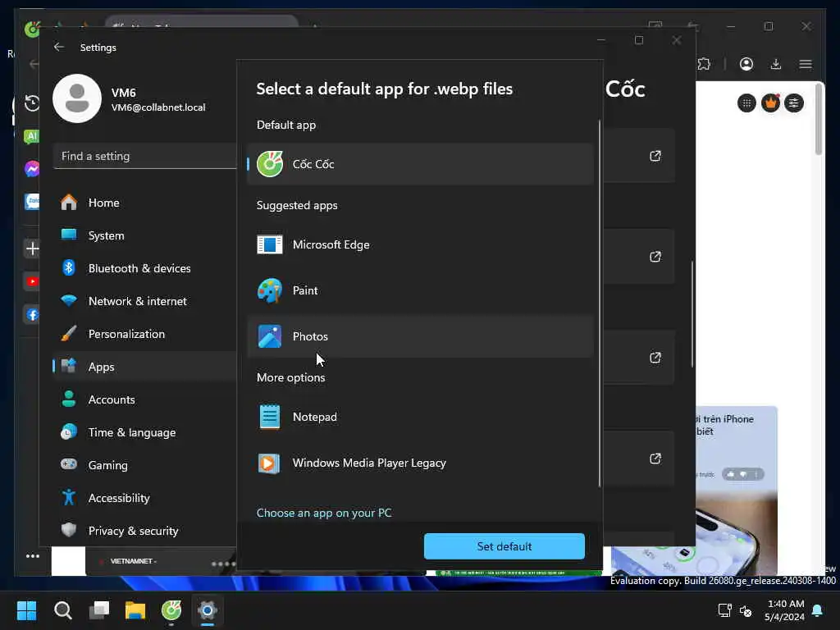
Task: Click the VM6 user profile avatar
Action: pyautogui.click(x=77, y=98)
